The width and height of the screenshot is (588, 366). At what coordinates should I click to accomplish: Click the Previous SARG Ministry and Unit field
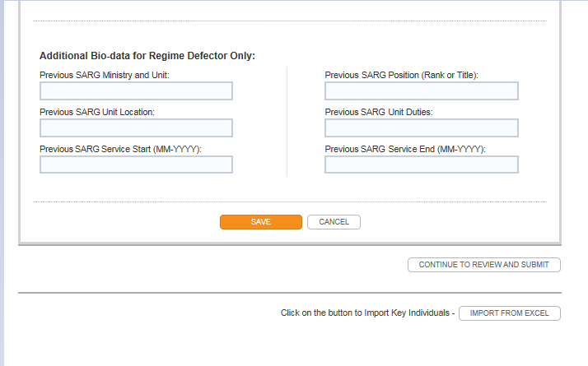coord(136,90)
